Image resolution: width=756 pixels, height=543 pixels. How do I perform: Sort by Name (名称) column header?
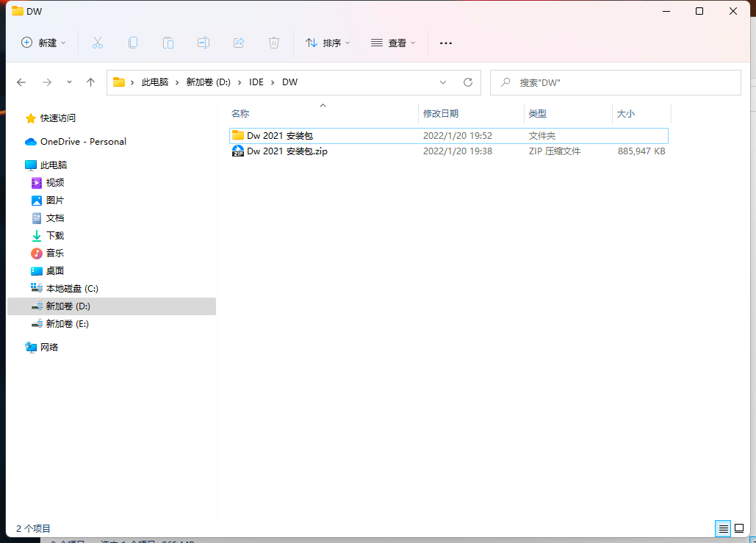coord(240,114)
